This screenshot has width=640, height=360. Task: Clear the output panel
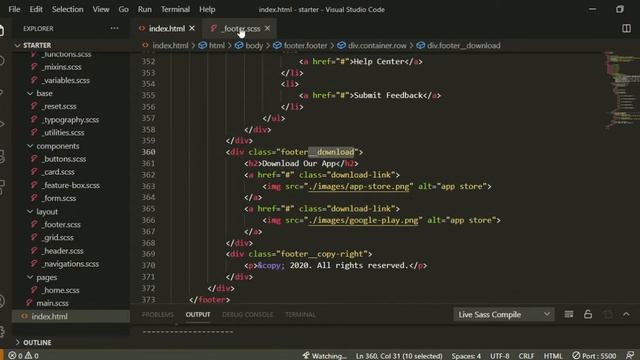pos(569,314)
